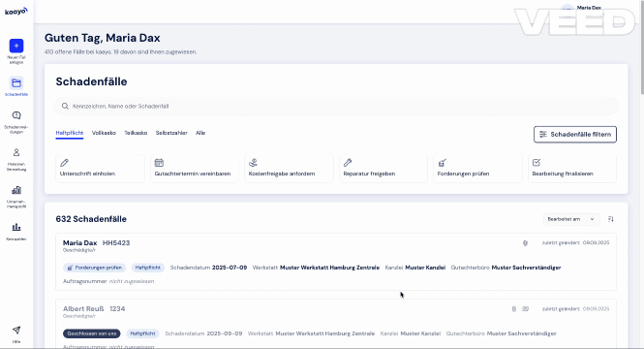Image resolution: width=644 pixels, height=349 pixels.
Task: Click the pen icon on Unterschrift einholen
Action: pos(65,162)
